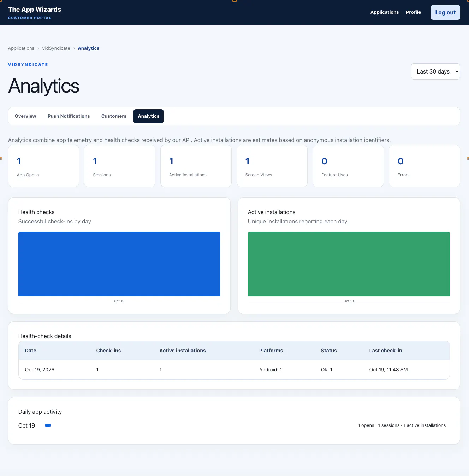Image resolution: width=469 pixels, height=476 pixels.
Task: Click the Log out button
Action: pos(445,12)
